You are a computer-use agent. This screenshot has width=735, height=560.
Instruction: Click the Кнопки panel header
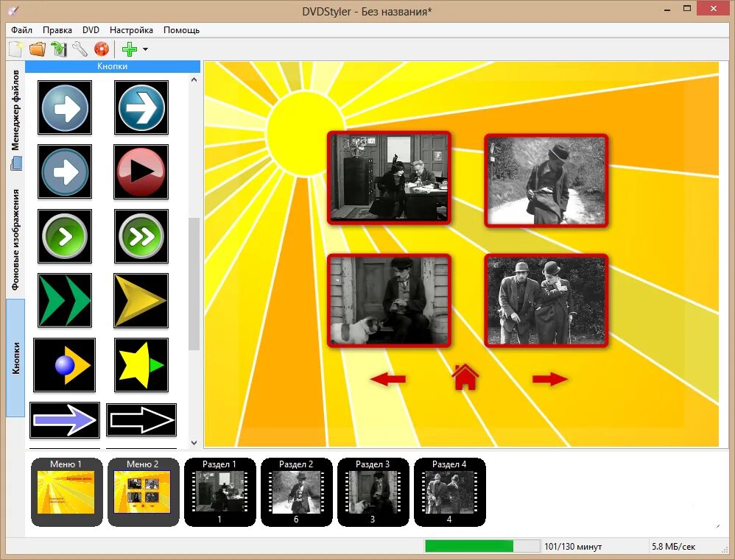tap(113, 66)
